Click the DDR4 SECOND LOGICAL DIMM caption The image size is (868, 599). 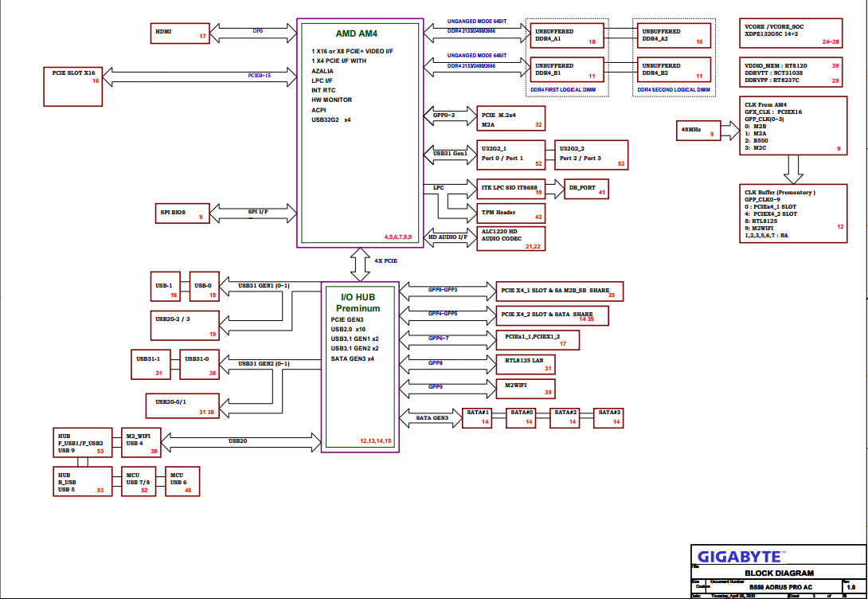click(674, 90)
